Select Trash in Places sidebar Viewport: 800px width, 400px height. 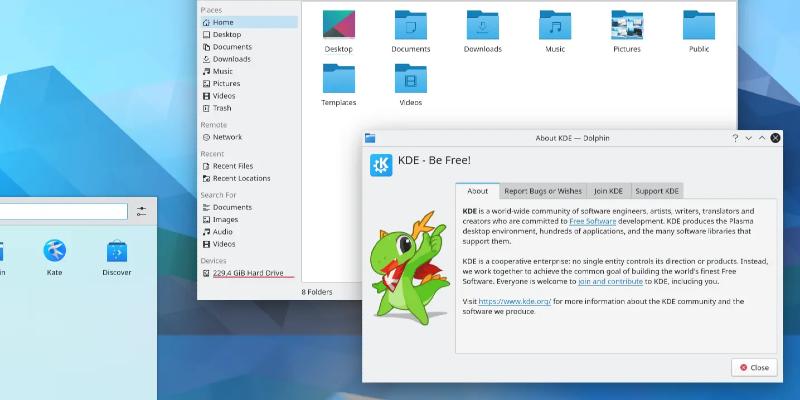(x=221, y=108)
